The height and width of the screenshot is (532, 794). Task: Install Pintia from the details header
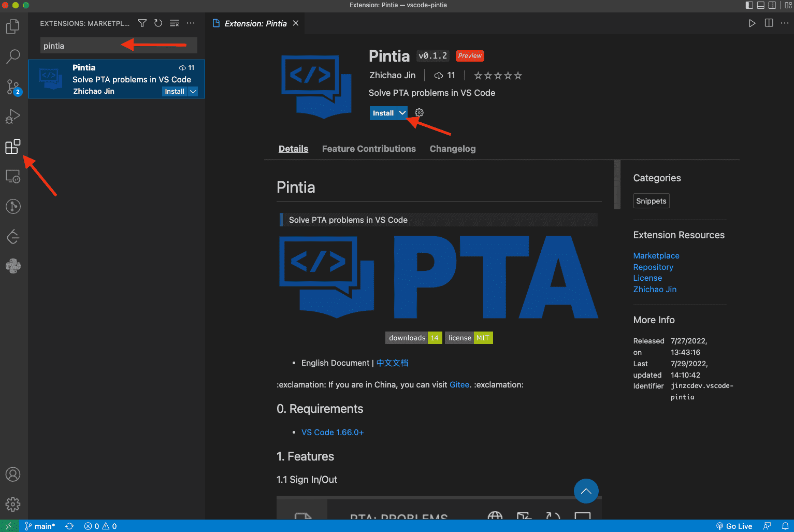383,113
